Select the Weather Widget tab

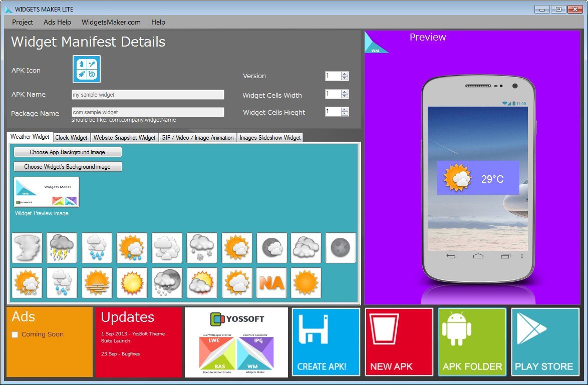30,137
